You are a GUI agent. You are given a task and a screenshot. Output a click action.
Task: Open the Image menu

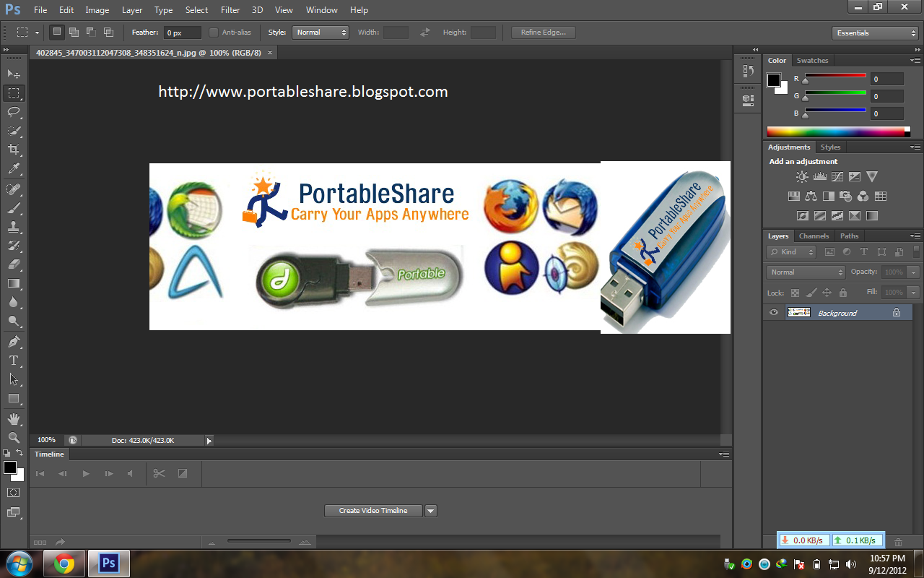tap(97, 10)
